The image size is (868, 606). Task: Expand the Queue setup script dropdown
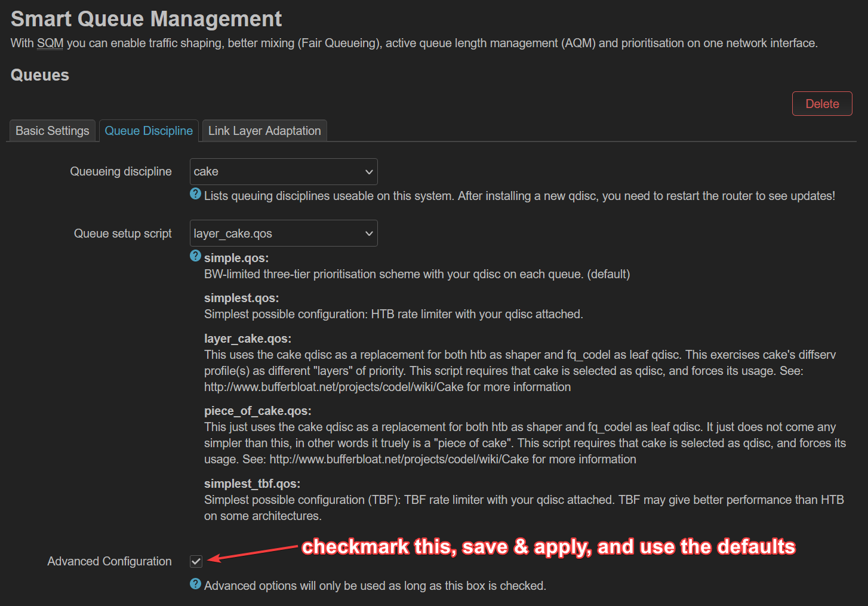[x=284, y=233]
